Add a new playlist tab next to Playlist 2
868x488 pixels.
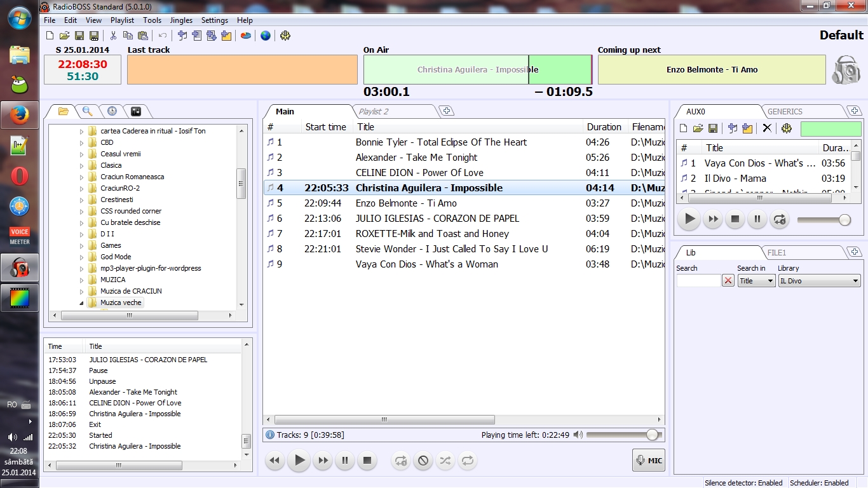pyautogui.click(x=447, y=111)
